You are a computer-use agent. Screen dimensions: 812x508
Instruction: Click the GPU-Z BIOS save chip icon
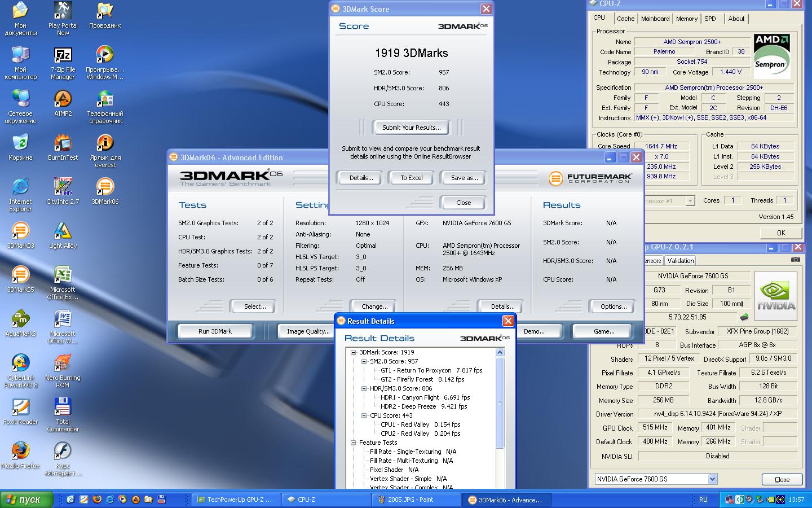pyautogui.click(x=745, y=317)
